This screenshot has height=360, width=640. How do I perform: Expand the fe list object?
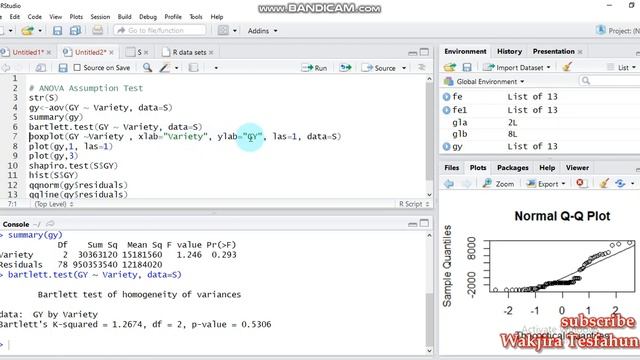pyautogui.click(x=447, y=97)
